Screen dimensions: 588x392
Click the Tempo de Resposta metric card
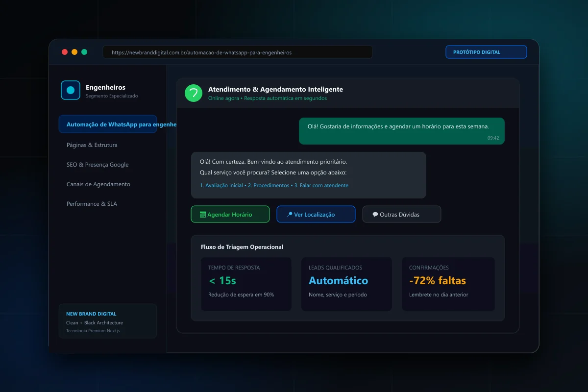click(x=246, y=284)
